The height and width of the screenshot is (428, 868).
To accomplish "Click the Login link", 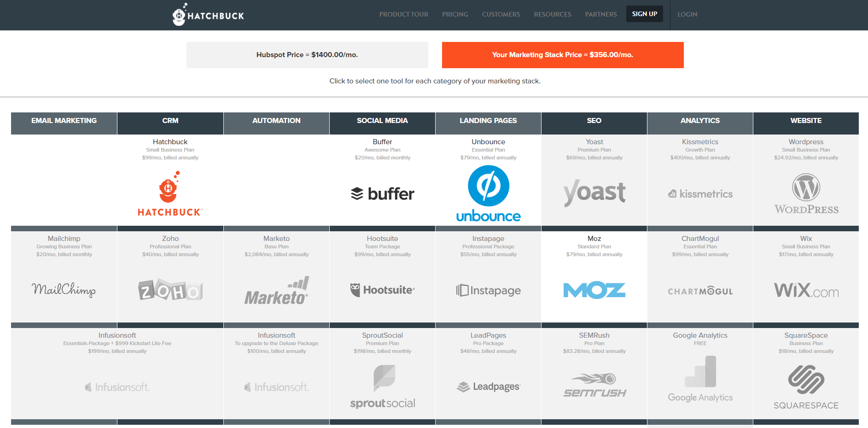I will click(687, 14).
